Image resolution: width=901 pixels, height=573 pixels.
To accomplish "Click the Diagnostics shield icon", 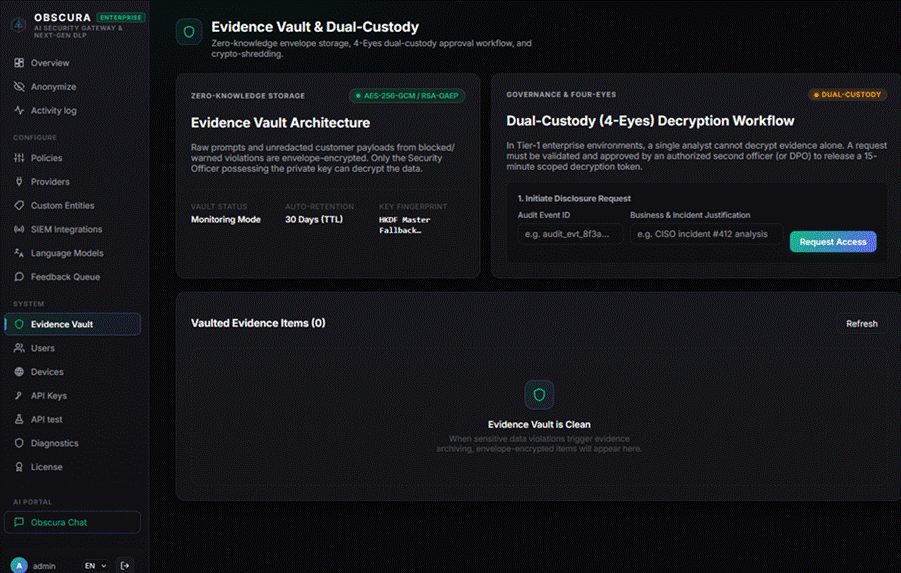I will coord(19,443).
